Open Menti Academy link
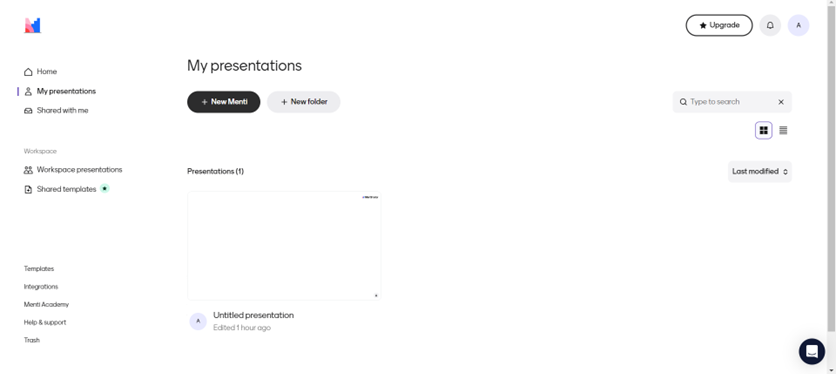 click(x=46, y=305)
